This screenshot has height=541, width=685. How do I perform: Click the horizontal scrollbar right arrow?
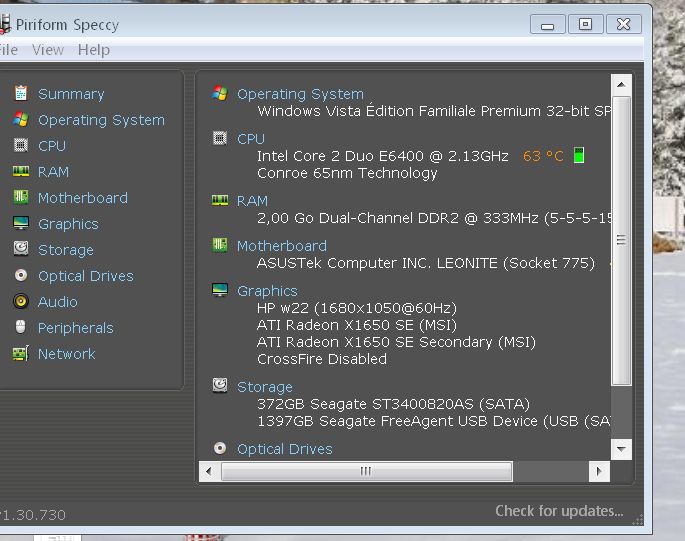click(599, 471)
